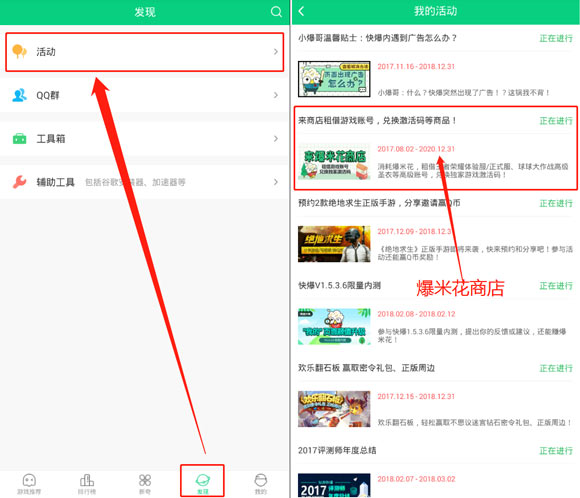Open 辅助工具 menu label
This screenshot has width=580, height=498.
[55, 182]
